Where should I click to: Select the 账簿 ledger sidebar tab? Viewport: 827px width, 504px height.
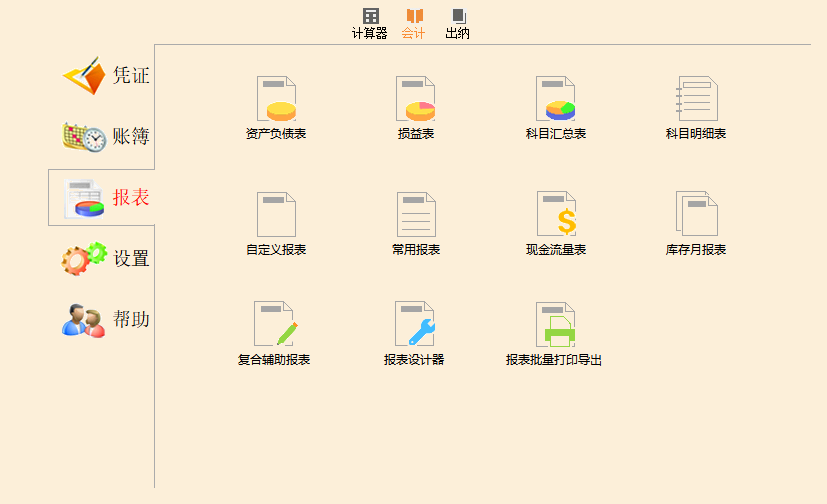(106, 137)
